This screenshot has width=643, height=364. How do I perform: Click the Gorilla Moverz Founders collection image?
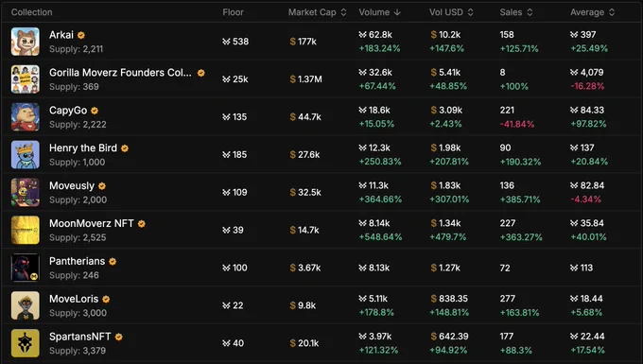[26, 79]
